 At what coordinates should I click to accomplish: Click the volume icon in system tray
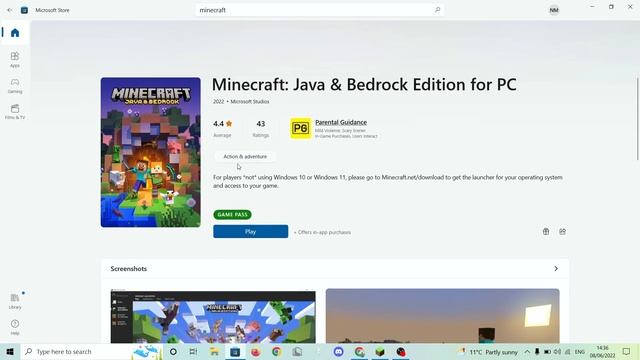(x=557, y=352)
